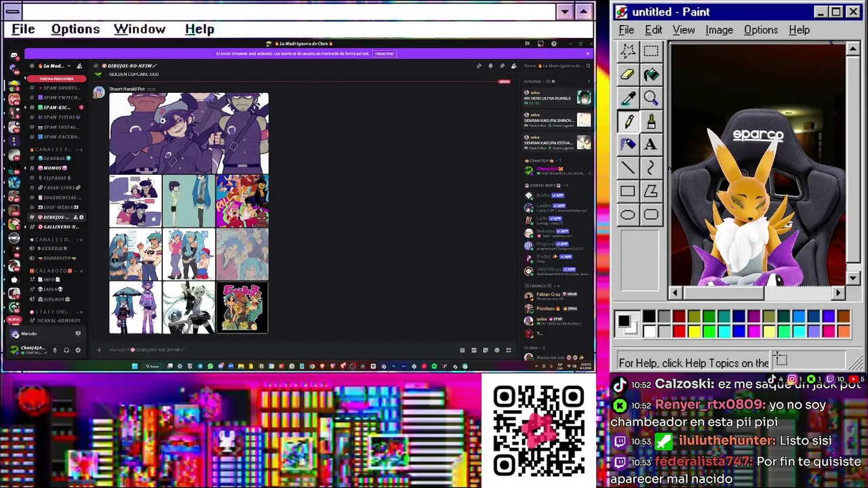
Task: Select the rectangular Select tool in Paint
Action: coord(651,52)
